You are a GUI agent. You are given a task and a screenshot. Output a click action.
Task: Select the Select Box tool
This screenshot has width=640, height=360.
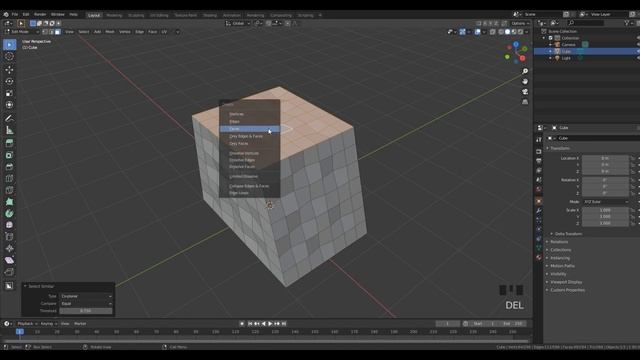coord(9,45)
